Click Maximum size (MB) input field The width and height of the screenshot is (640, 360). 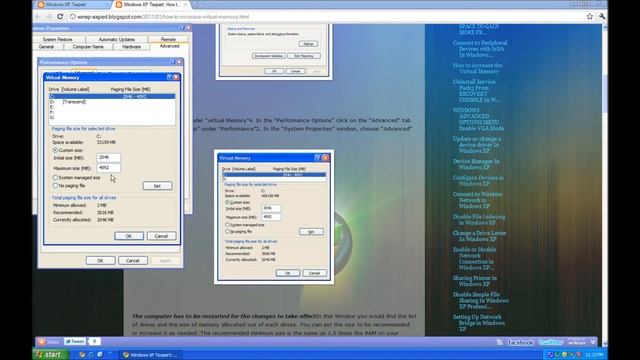pos(109,168)
